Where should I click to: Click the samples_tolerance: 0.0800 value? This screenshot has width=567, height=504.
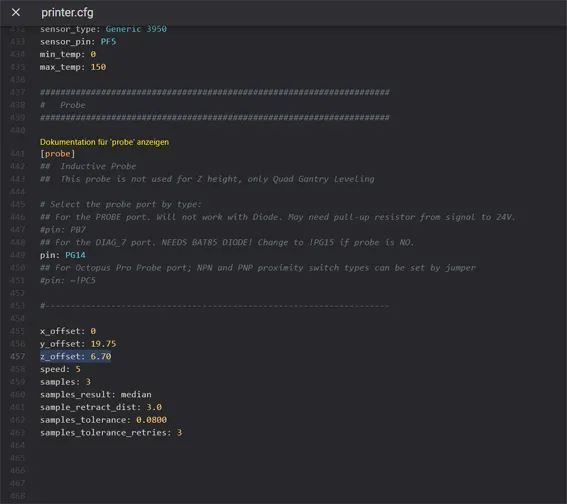coord(151,420)
